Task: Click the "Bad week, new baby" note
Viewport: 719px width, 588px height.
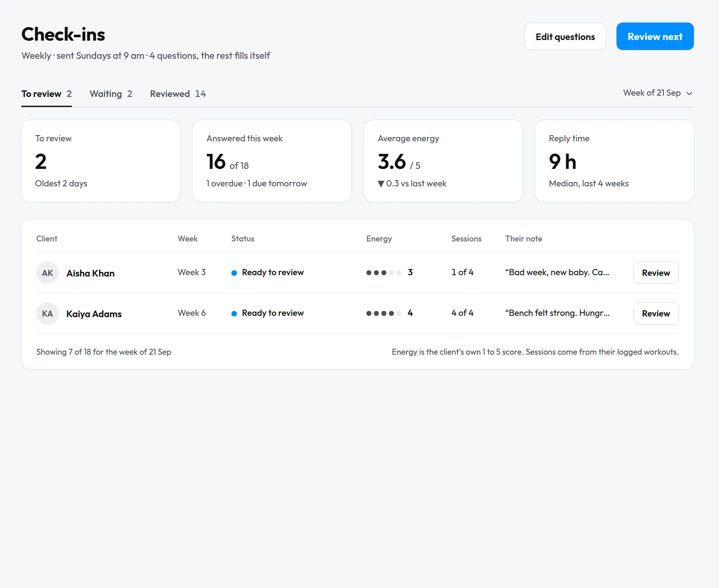Action: tap(557, 272)
